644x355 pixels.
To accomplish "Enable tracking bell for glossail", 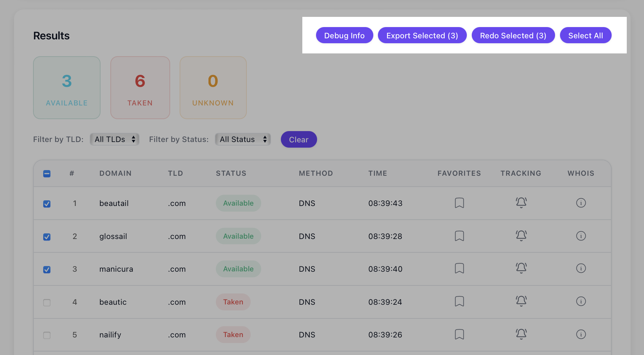I will tap(521, 235).
